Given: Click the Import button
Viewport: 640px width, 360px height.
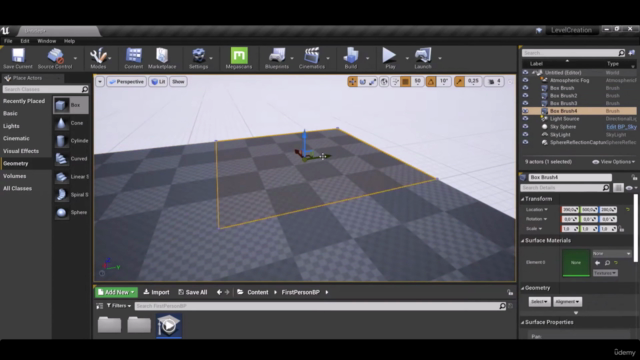Looking at the screenshot, I should (156, 292).
